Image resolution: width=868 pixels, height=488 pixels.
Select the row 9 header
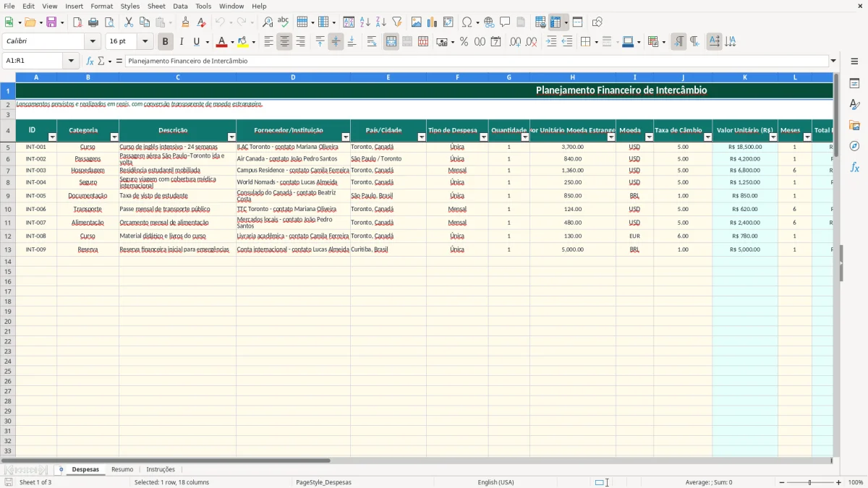point(7,196)
